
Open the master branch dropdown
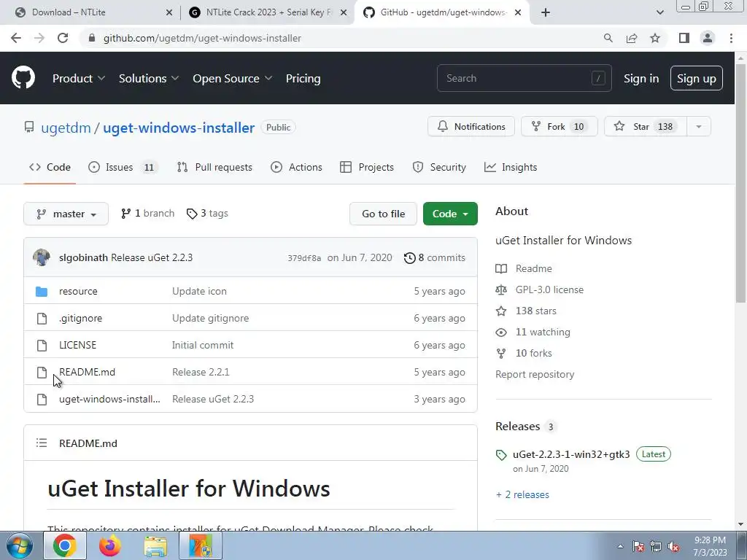tap(66, 214)
